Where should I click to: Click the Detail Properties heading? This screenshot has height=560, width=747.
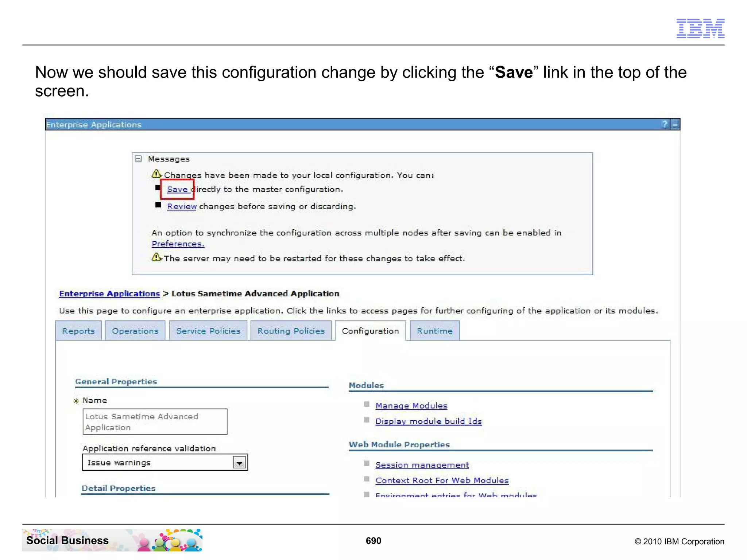click(119, 488)
